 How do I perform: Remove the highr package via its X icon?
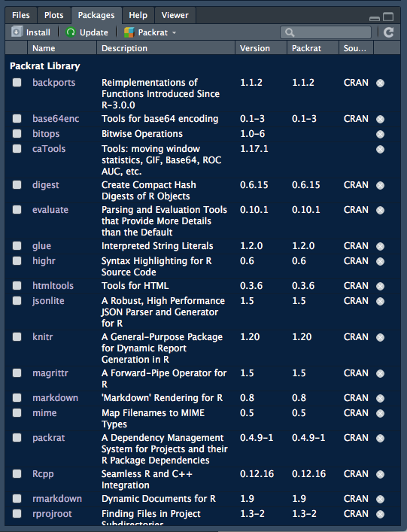pos(380,261)
